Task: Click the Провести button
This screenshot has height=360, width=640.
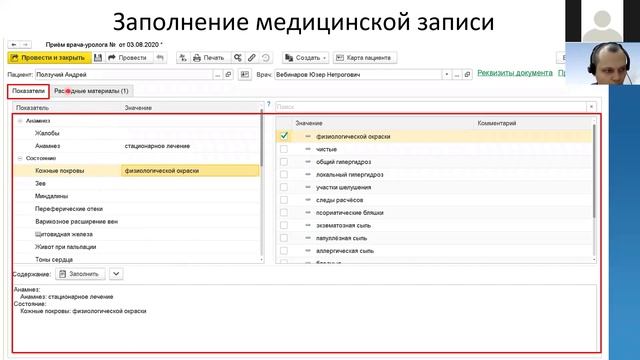Action: coord(129,58)
